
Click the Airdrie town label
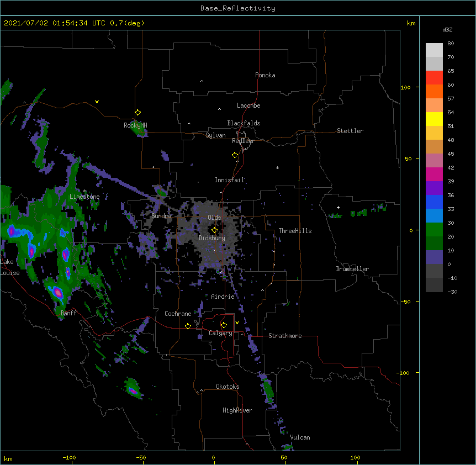click(223, 297)
